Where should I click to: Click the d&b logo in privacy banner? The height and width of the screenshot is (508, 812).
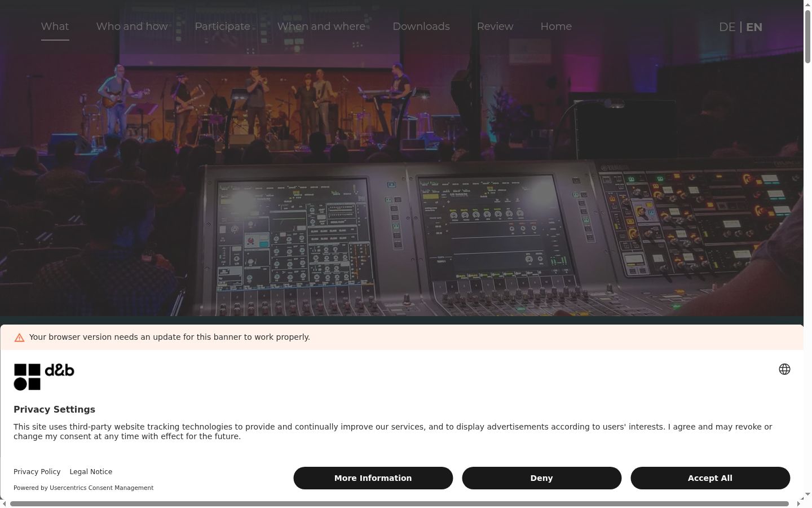pyautogui.click(x=44, y=376)
